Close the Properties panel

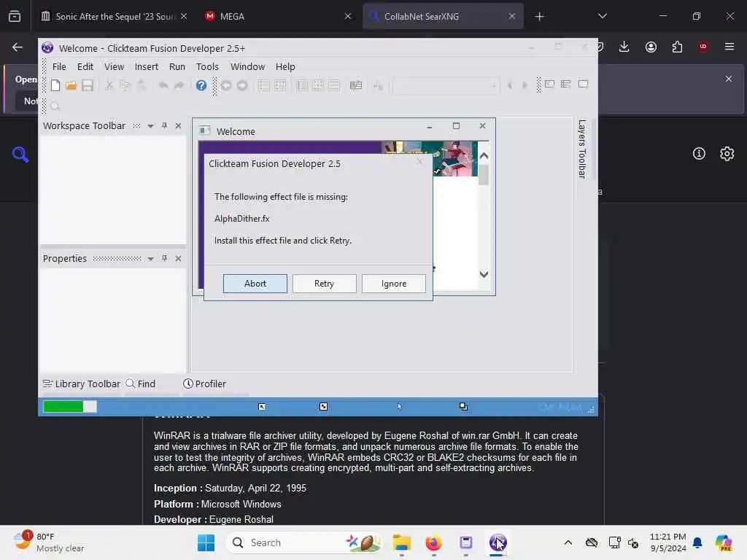coord(178,258)
